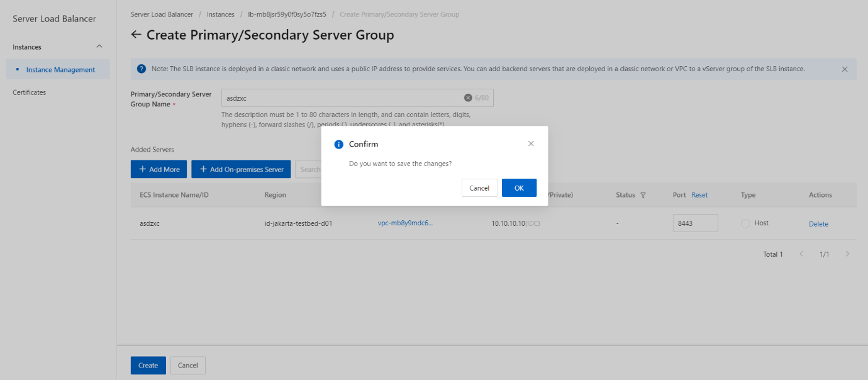Click the Add More button
This screenshot has height=380, width=868.
click(159, 169)
